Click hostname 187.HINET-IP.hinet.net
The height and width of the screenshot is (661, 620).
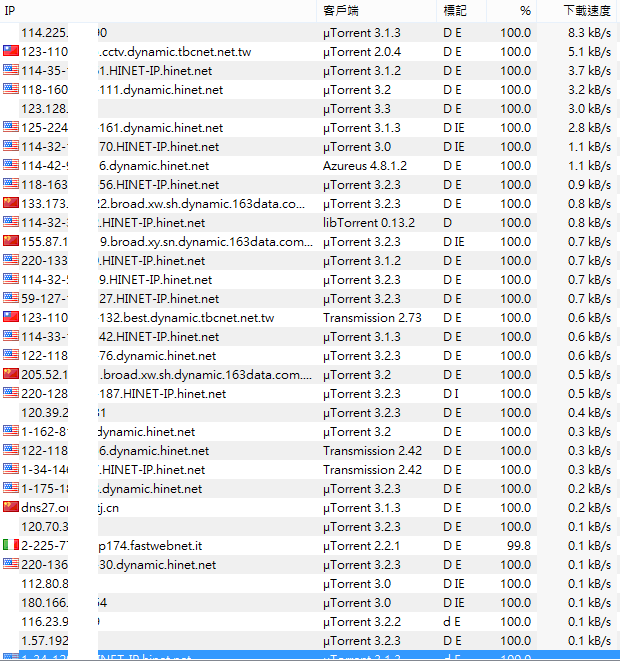coord(162,393)
